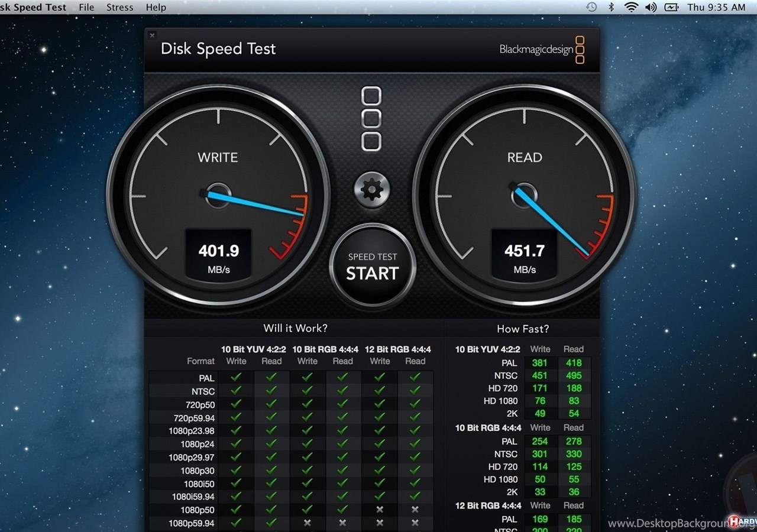Click 720p50 10 Bit YUV Read checkmark
Viewport: 757px width, 532px height.
[271, 404]
